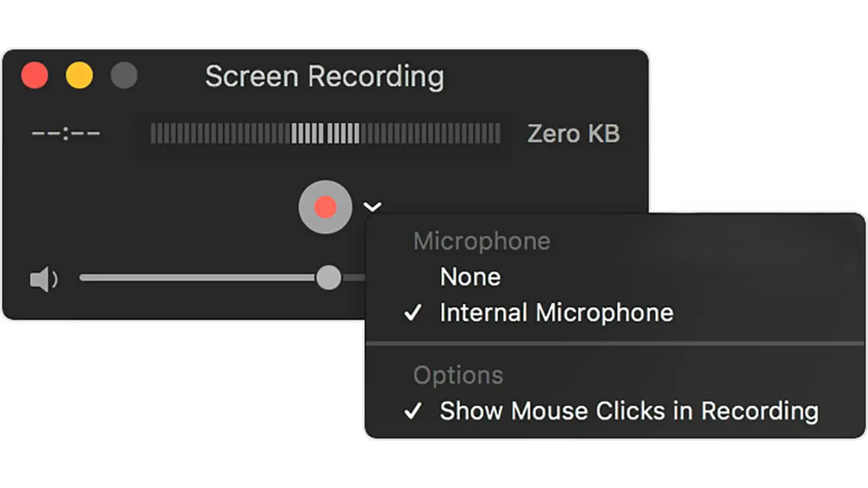Start recording with the red record button
The image size is (868, 488).
(x=325, y=207)
